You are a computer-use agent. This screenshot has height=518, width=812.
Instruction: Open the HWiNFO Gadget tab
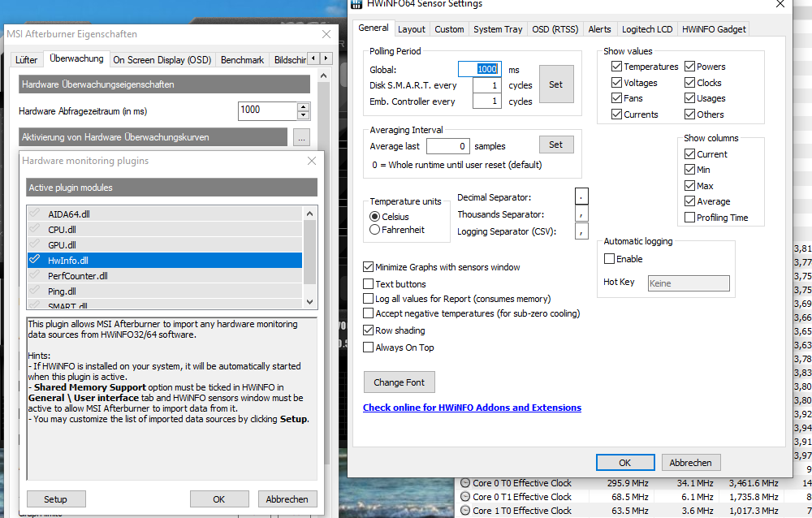click(x=714, y=29)
